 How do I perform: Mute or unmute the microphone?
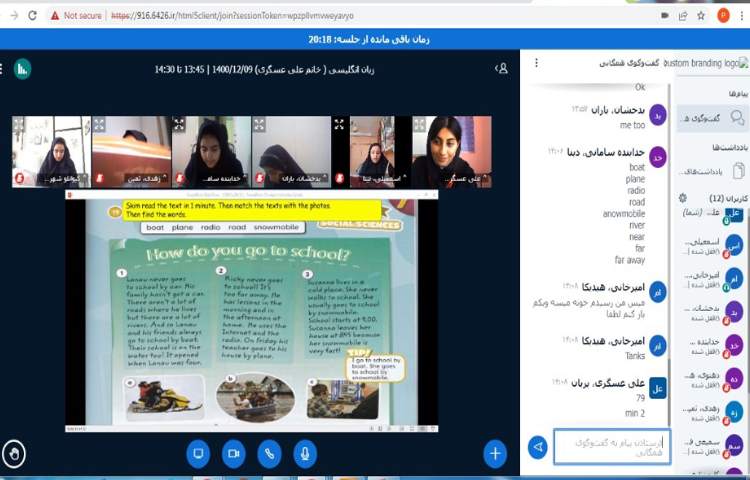coord(305,453)
